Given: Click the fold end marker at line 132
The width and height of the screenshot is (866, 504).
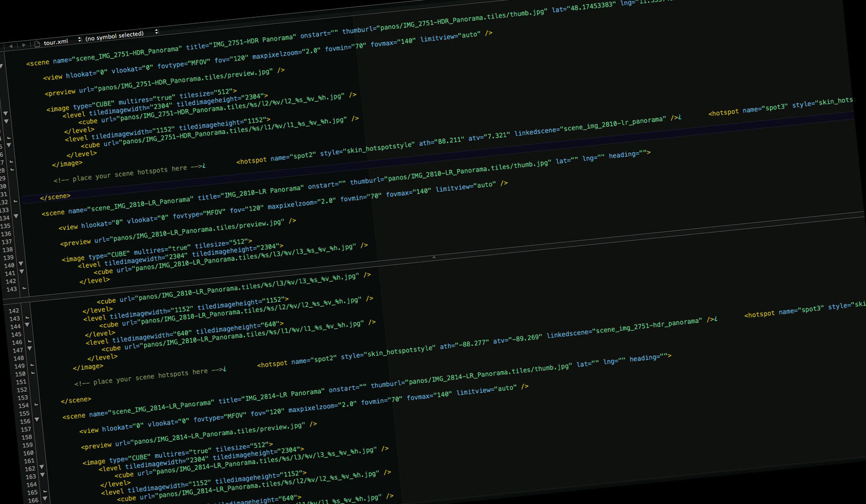Looking at the screenshot, I should point(15,201).
